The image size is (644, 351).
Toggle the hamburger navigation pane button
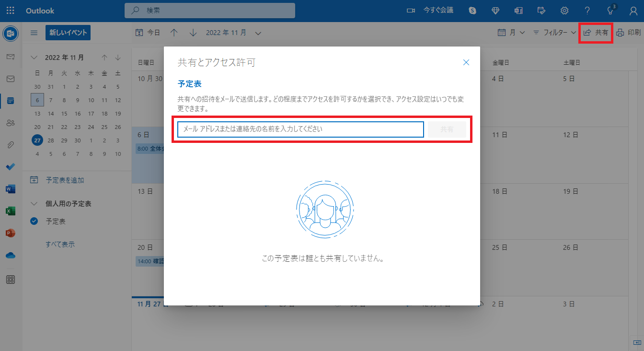point(34,33)
